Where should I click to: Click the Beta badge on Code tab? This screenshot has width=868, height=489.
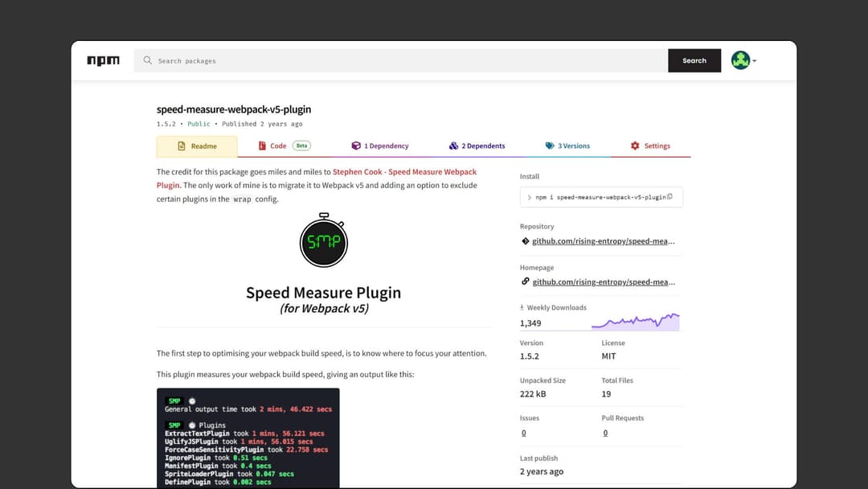(301, 146)
